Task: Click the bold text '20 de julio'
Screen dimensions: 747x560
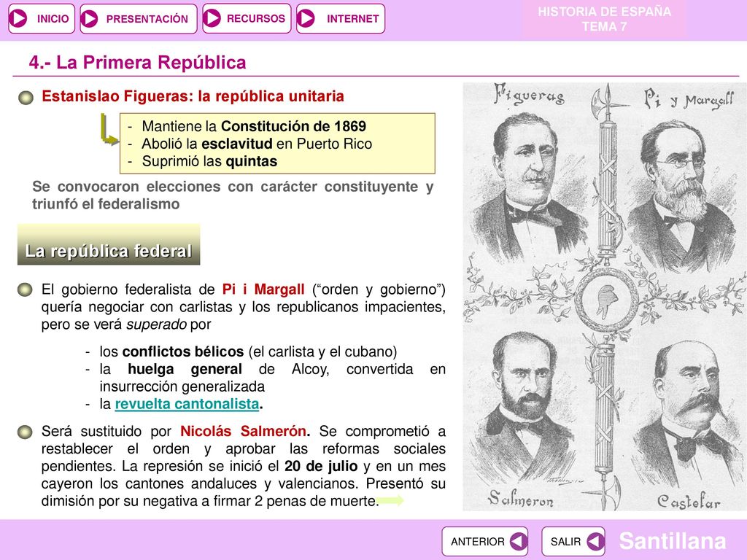Action: pyautogui.click(x=321, y=466)
